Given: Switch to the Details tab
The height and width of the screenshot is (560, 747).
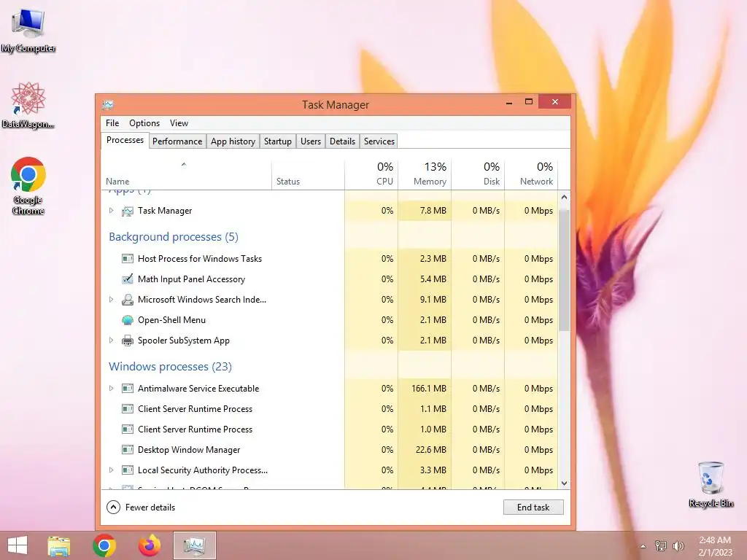Looking at the screenshot, I should [343, 141].
